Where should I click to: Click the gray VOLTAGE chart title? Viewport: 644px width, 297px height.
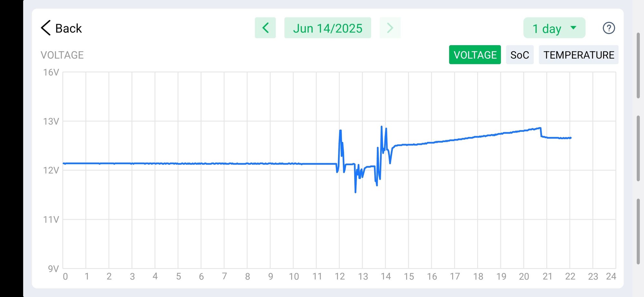click(x=62, y=55)
